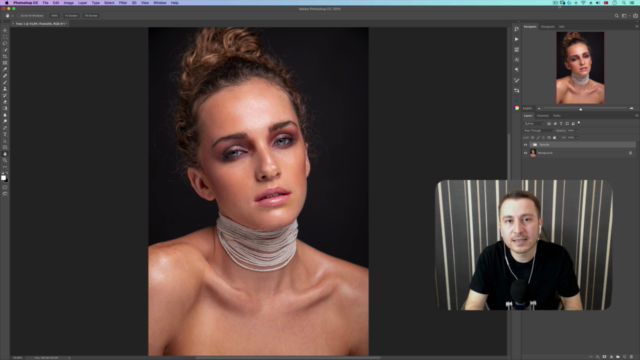
Task: Click the 100% zoom button
Action: [x=54, y=16]
